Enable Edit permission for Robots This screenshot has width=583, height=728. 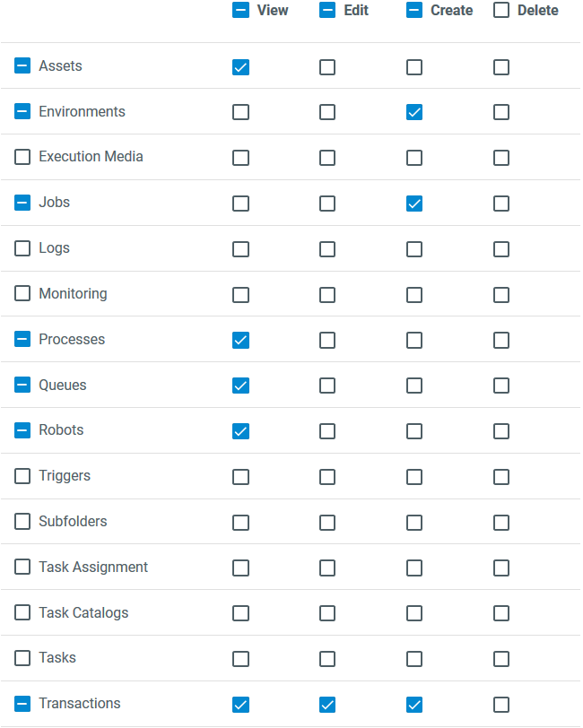327,431
